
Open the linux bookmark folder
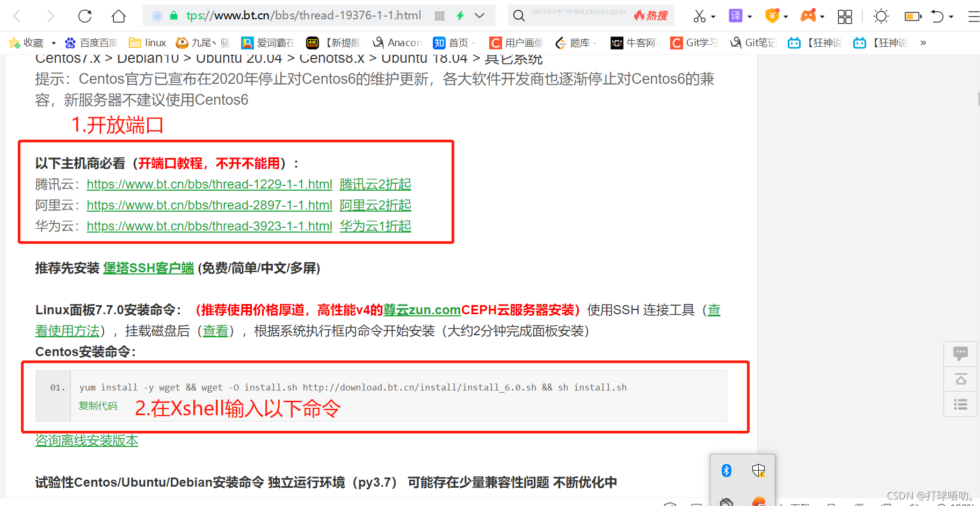click(148, 43)
